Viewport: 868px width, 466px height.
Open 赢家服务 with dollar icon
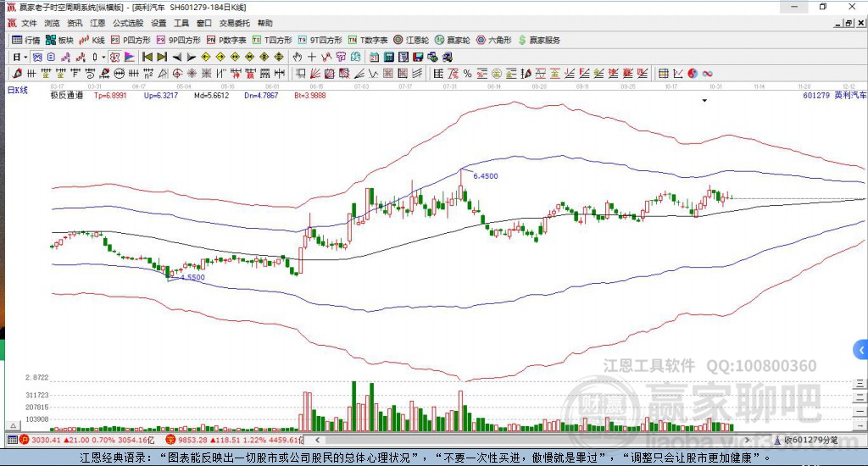click(539, 40)
